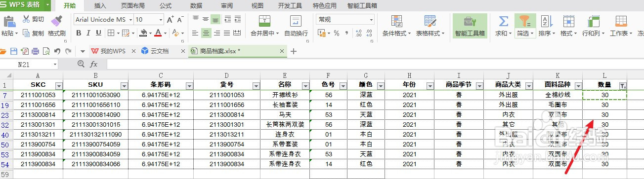Image resolution: width=644 pixels, height=179 pixels.
Task: Open Conditional Formatting (条件格式) menu
Action: [396, 26]
